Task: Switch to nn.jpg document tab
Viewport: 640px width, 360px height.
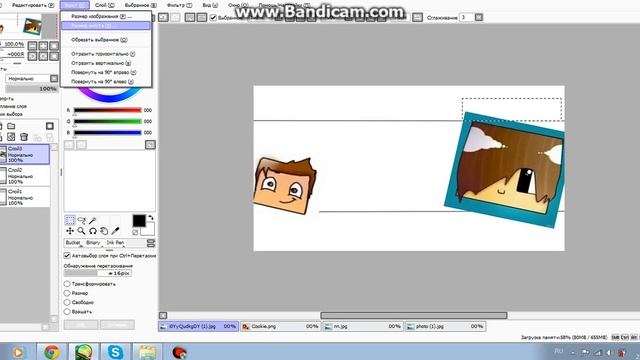Action: [362, 327]
